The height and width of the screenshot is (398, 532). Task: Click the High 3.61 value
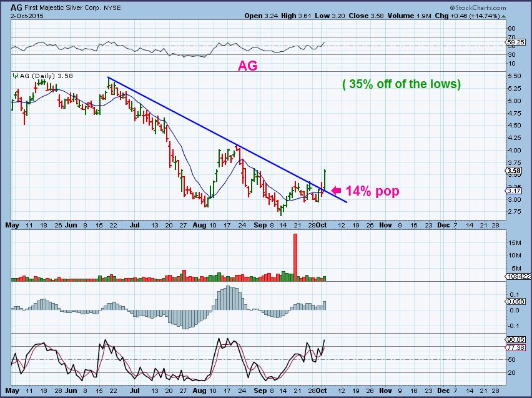[296, 16]
